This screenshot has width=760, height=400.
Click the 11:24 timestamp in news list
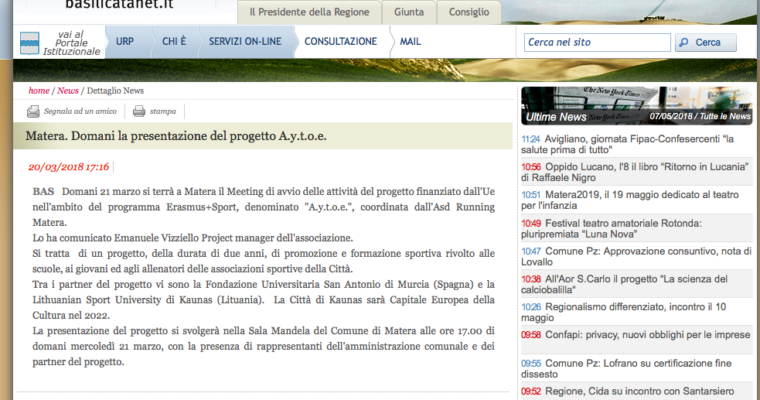531,139
